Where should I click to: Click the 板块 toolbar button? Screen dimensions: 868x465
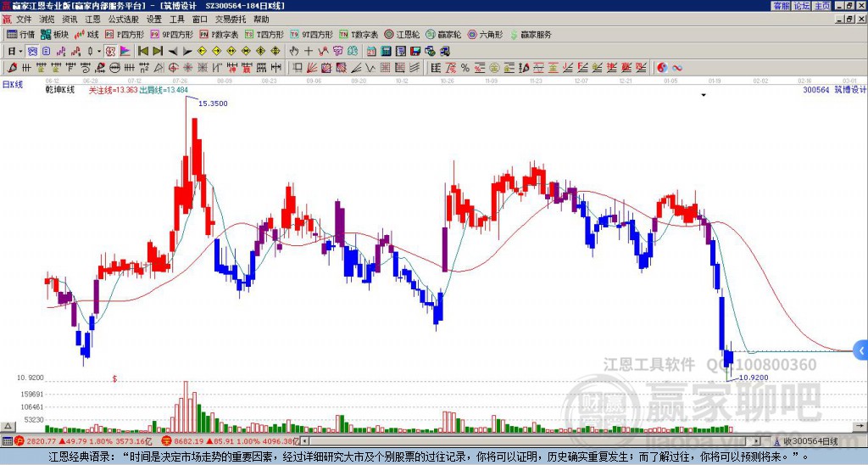[x=55, y=34]
